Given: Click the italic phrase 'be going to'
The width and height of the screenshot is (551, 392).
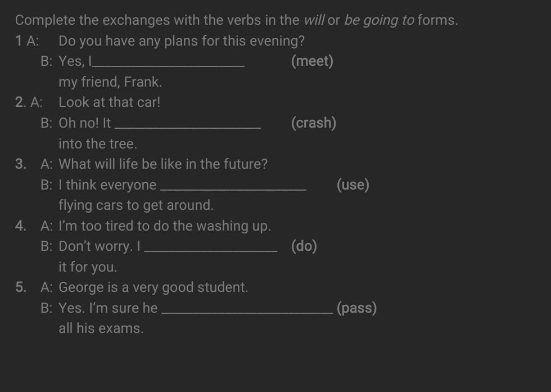Looking at the screenshot, I should (379, 21).
